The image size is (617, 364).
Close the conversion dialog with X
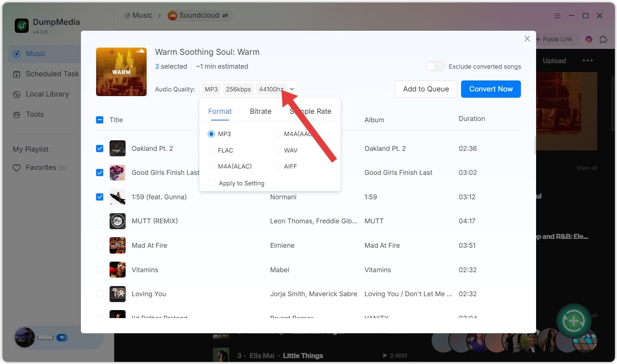(527, 39)
